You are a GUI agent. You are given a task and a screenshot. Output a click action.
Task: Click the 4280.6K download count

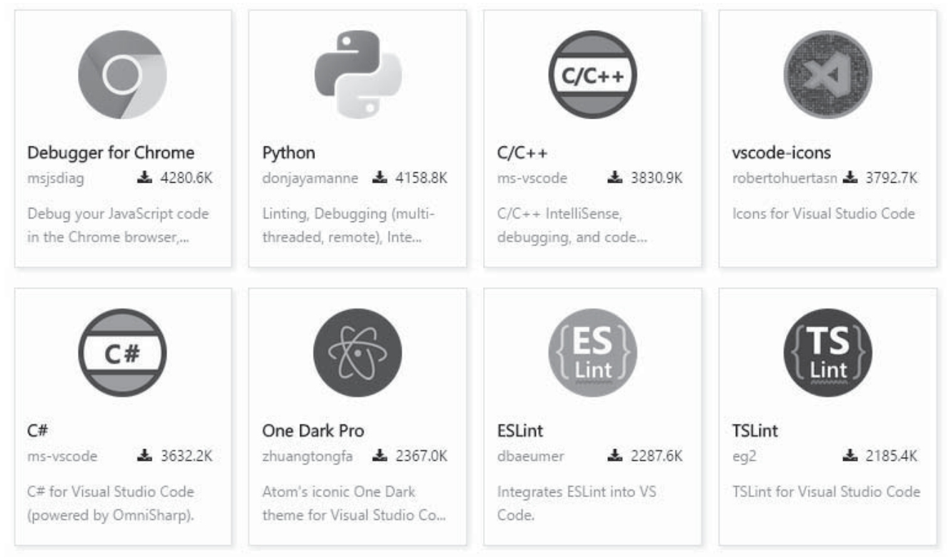tap(186, 178)
